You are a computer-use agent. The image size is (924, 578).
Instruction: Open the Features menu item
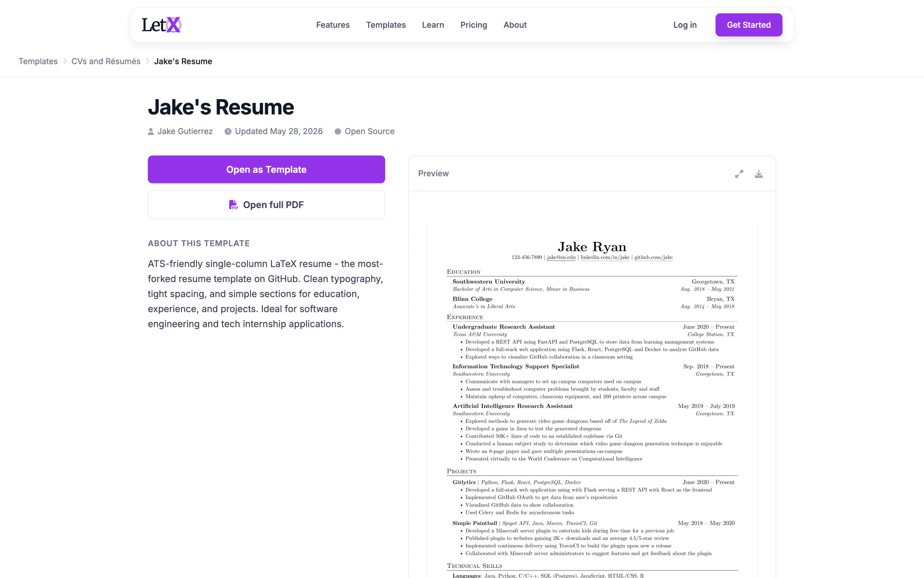point(333,25)
